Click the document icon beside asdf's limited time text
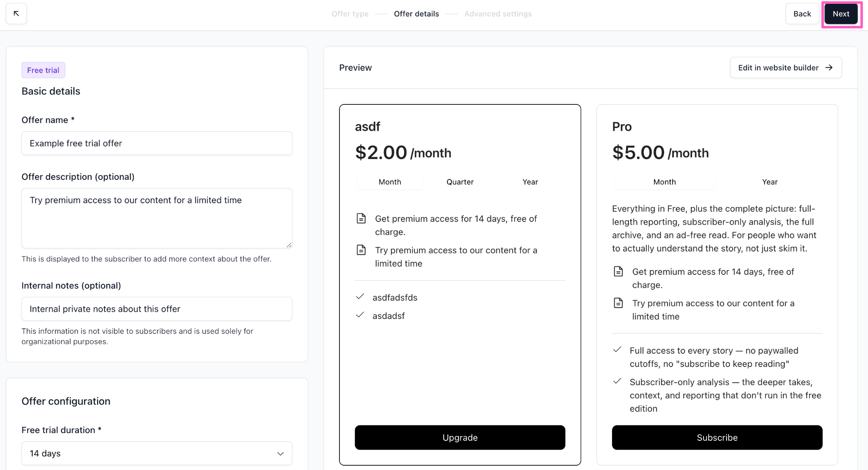868x470 pixels. (x=361, y=250)
